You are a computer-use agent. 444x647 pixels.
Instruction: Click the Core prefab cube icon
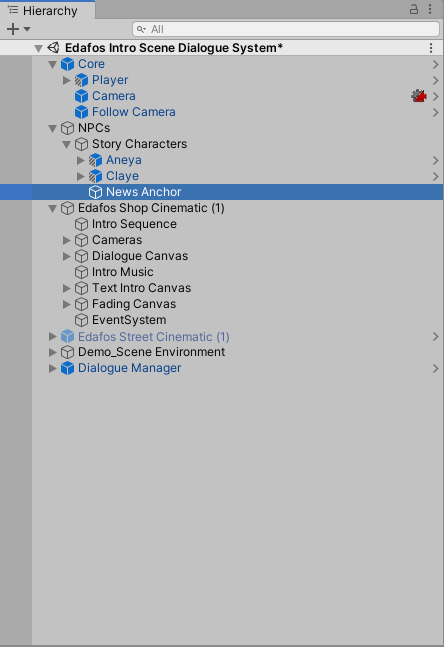(67, 64)
